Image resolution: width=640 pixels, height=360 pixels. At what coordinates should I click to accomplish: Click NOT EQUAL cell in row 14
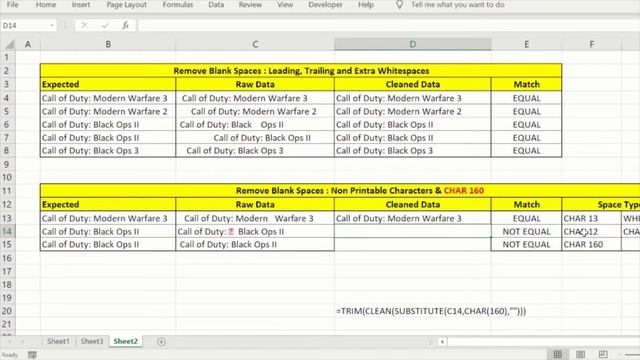[x=526, y=231]
